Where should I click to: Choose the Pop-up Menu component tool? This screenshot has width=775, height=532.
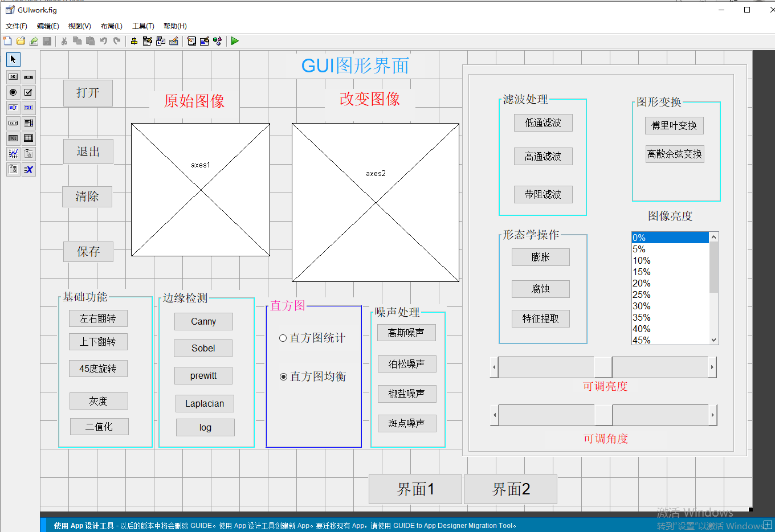click(x=13, y=123)
